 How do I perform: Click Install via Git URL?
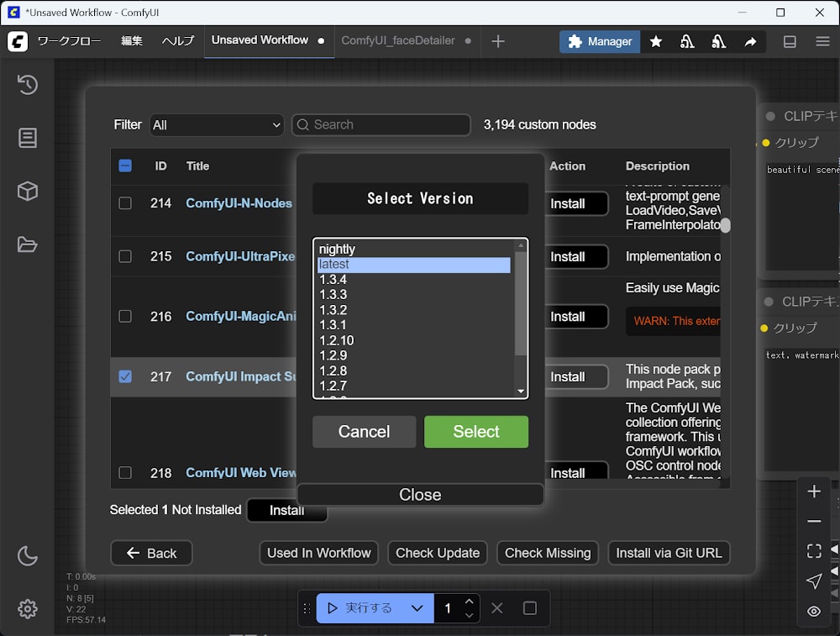point(669,553)
